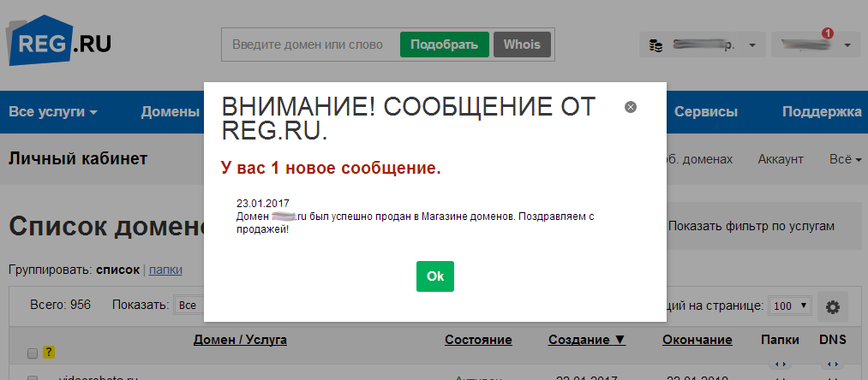Click Показать фильтр по услугам
The image size is (868, 380).
click(751, 226)
